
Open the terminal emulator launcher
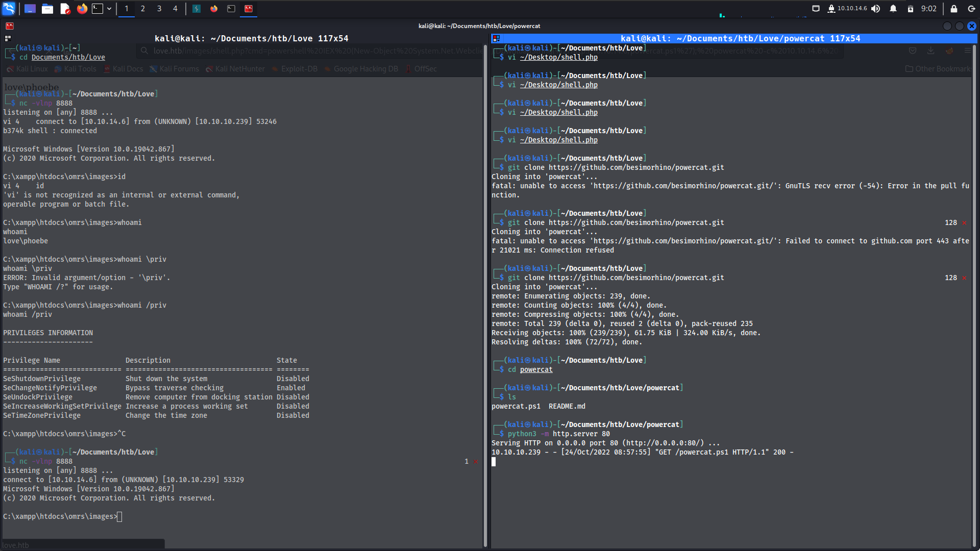pyautogui.click(x=97, y=9)
